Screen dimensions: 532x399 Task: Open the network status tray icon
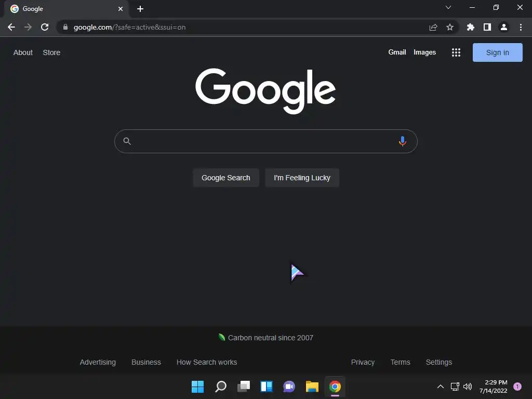(455, 387)
